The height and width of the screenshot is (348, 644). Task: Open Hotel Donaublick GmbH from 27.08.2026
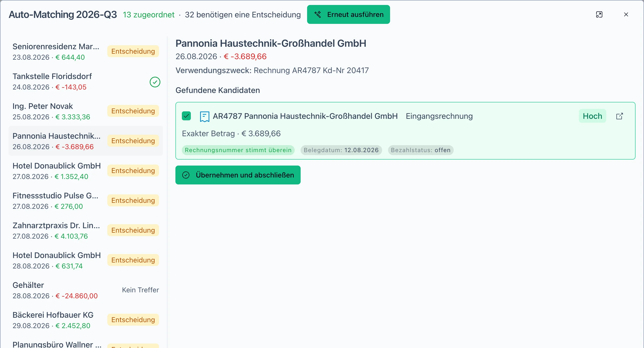pyautogui.click(x=86, y=171)
